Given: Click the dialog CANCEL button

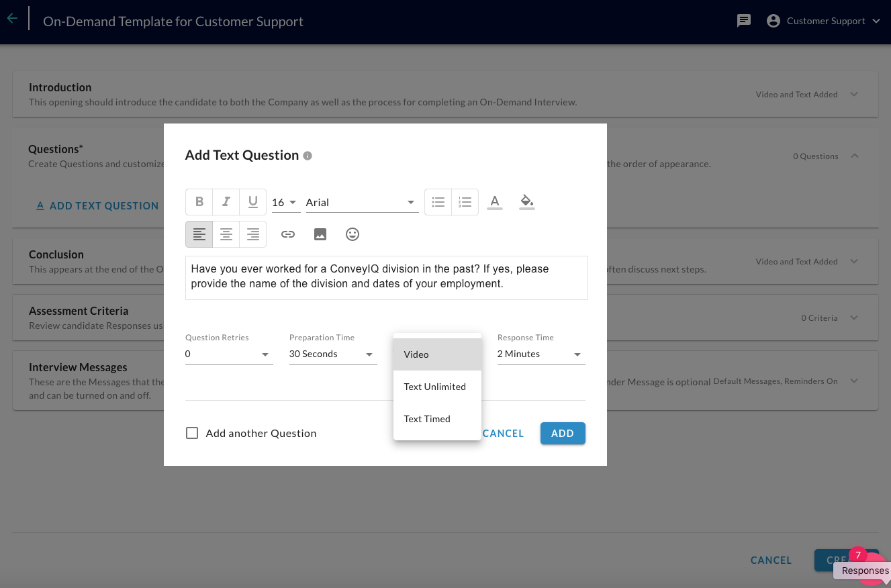Looking at the screenshot, I should (503, 434).
